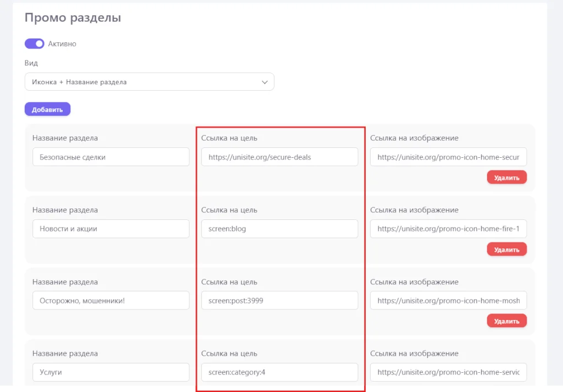The image size is (563, 392).
Task: Focus the Осторожно, мошенники! name field
Action: pos(111,300)
